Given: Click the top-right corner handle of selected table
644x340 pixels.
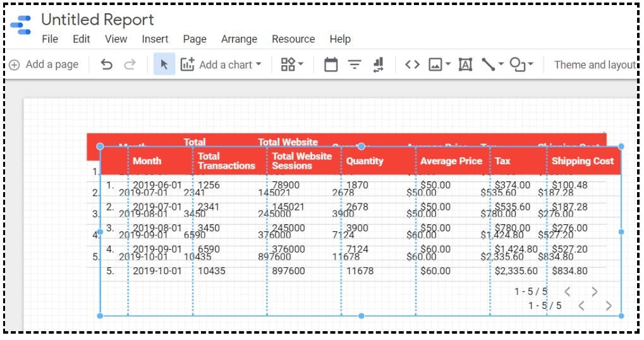Looking at the screenshot, I should pyautogui.click(x=621, y=146).
